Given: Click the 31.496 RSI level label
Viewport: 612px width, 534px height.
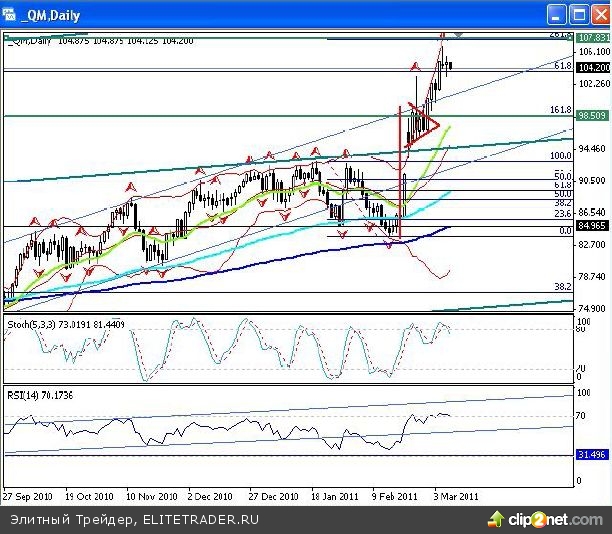Looking at the screenshot, I should point(594,456).
